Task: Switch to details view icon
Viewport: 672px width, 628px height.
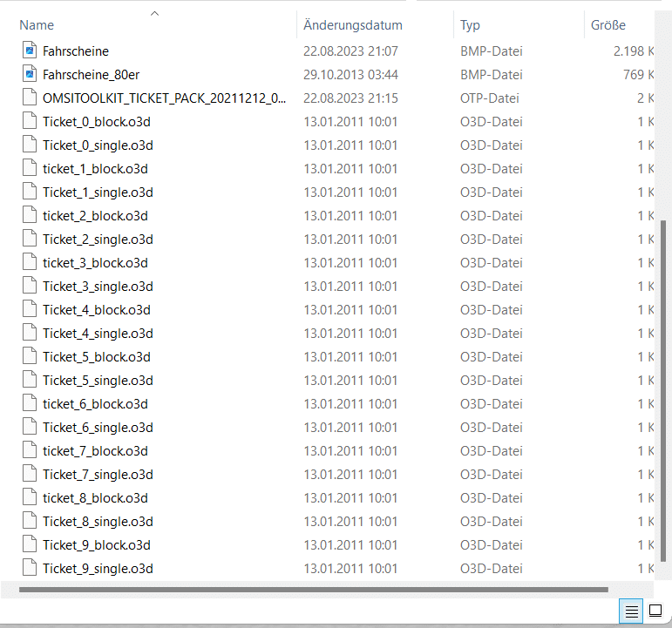Action: (x=632, y=611)
